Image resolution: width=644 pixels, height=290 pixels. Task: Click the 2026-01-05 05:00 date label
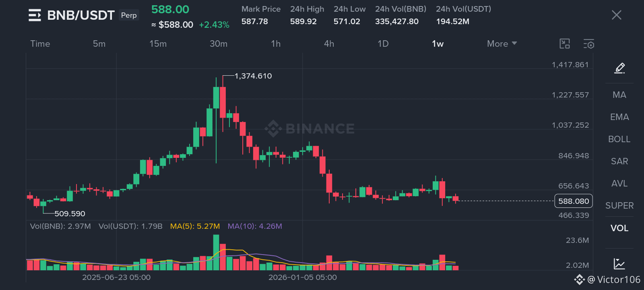303,277
